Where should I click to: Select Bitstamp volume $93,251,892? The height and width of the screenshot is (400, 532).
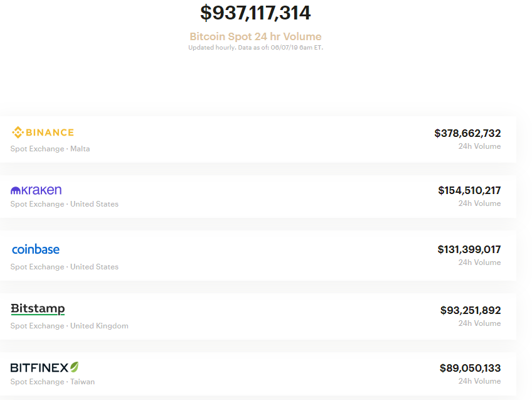471,310
